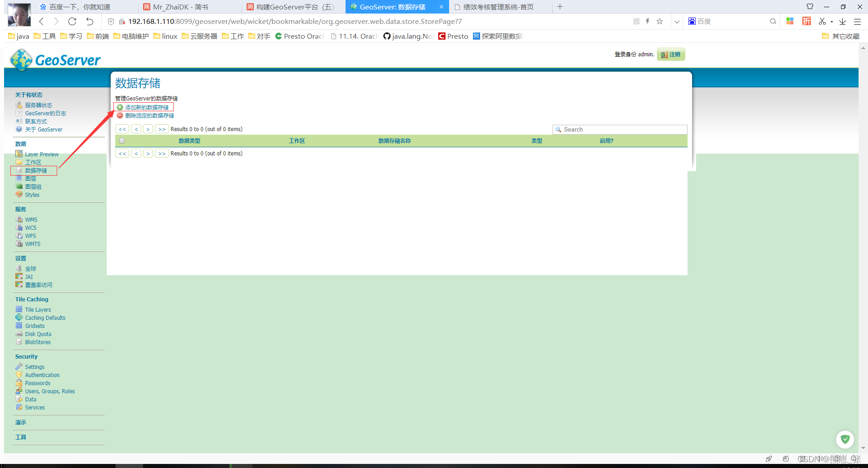Image resolution: width=868 pixels, height=468 pixels.
Task: Click the 注销 logout button
Action: [671, 55]
